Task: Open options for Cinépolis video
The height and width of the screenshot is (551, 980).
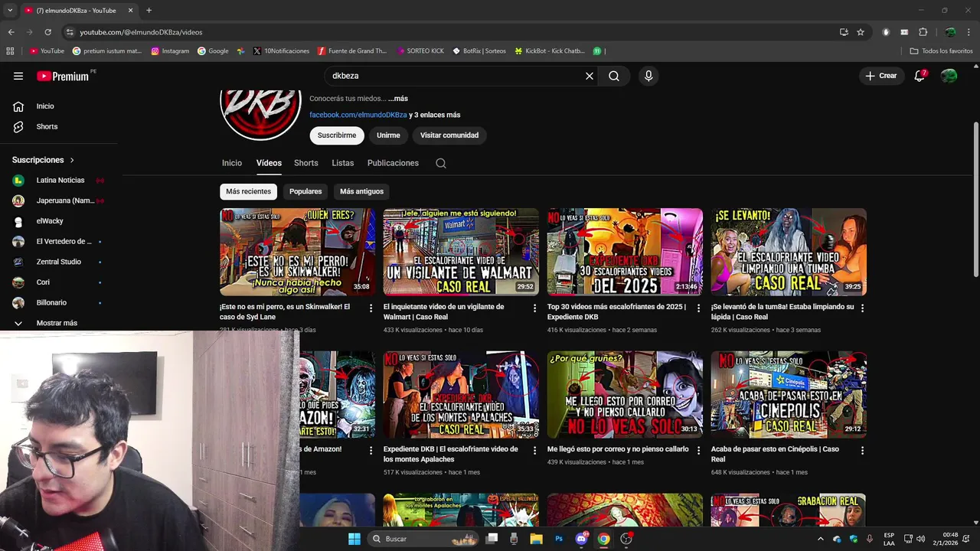Action: point(862,450)
